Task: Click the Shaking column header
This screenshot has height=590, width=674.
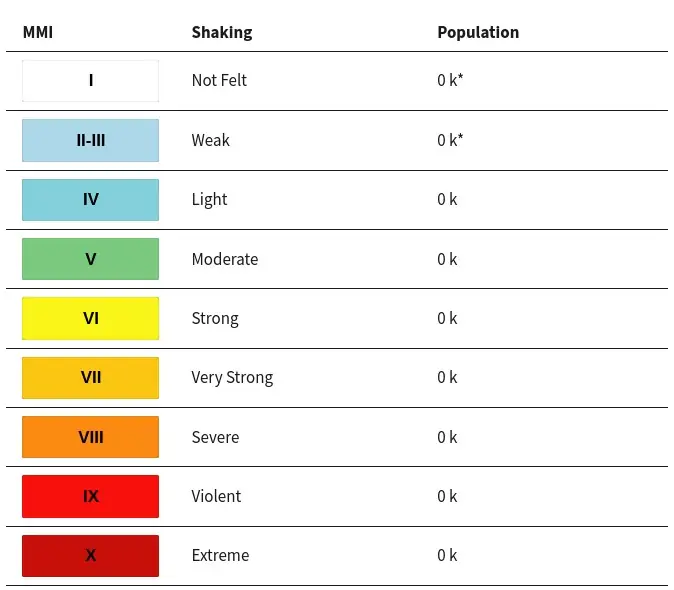Action: point(222,33)
